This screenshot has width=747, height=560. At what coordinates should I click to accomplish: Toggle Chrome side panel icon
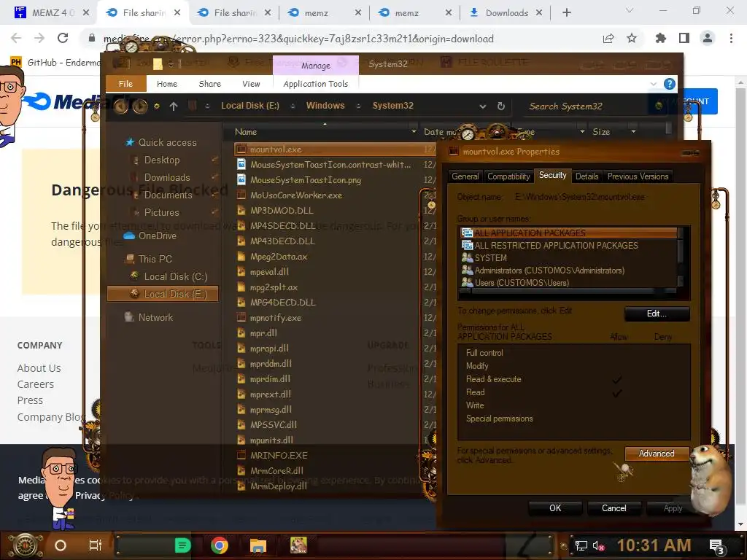pos(684,38)
